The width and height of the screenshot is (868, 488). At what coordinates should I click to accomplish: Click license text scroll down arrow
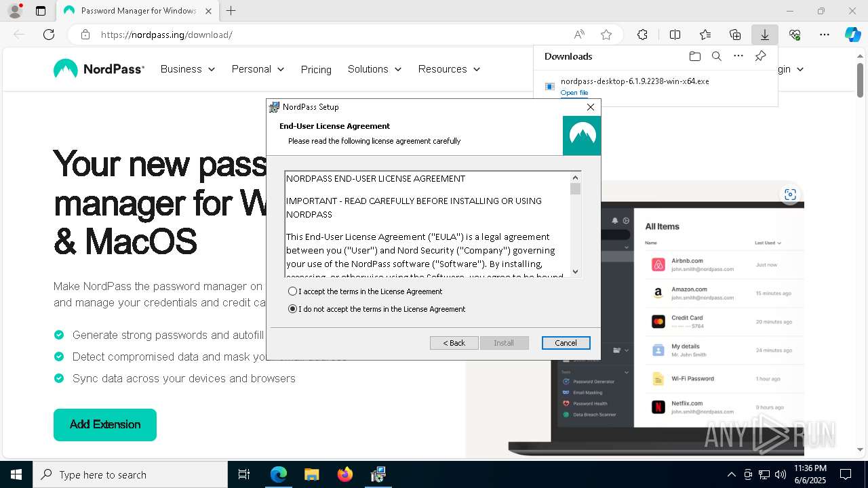coord(576,271)
